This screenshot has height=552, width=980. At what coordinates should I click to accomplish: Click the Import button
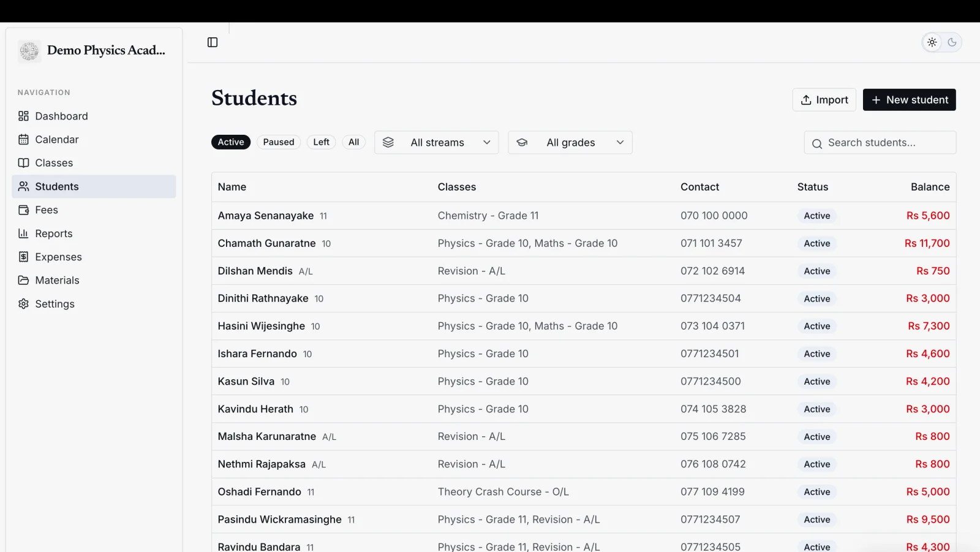(824, 100)
